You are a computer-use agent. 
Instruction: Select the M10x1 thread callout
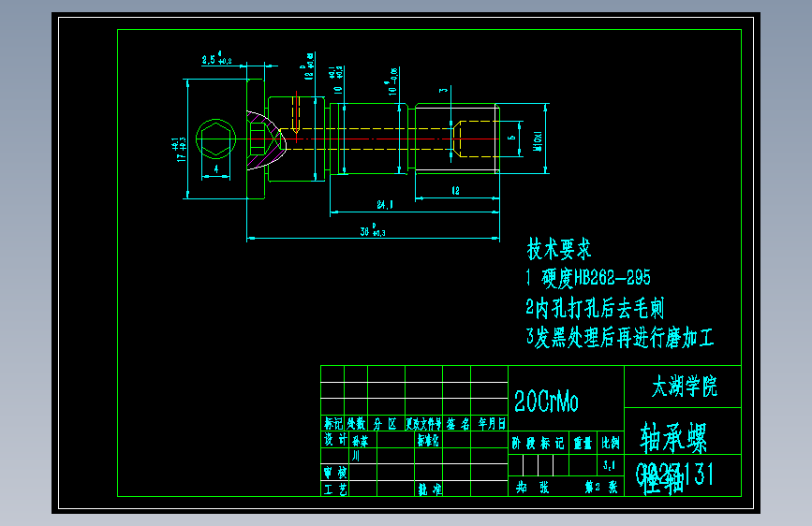coord(538,140)
